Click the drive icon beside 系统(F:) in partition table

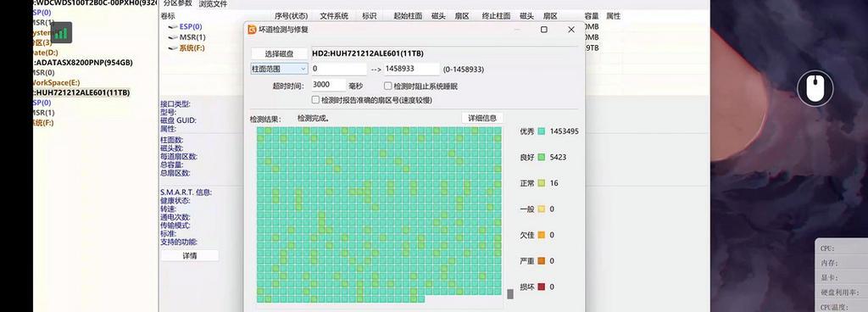(173, 48)
